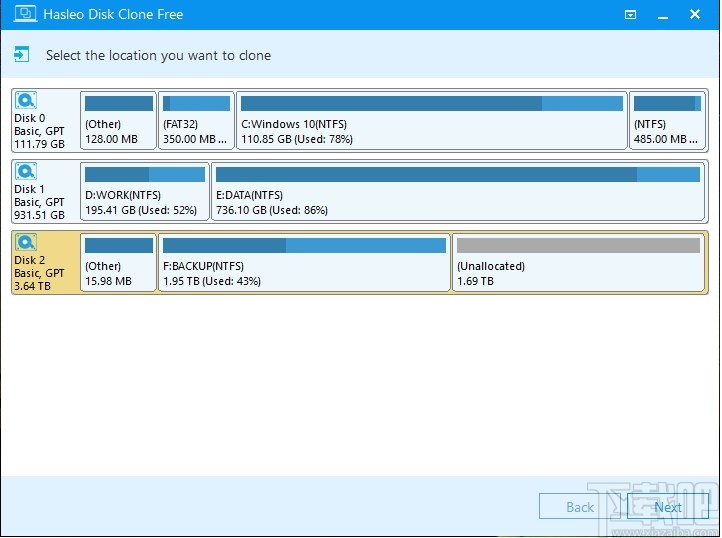
Task: Select the E:DATA NTFS partition
Action: click(458, 191)
